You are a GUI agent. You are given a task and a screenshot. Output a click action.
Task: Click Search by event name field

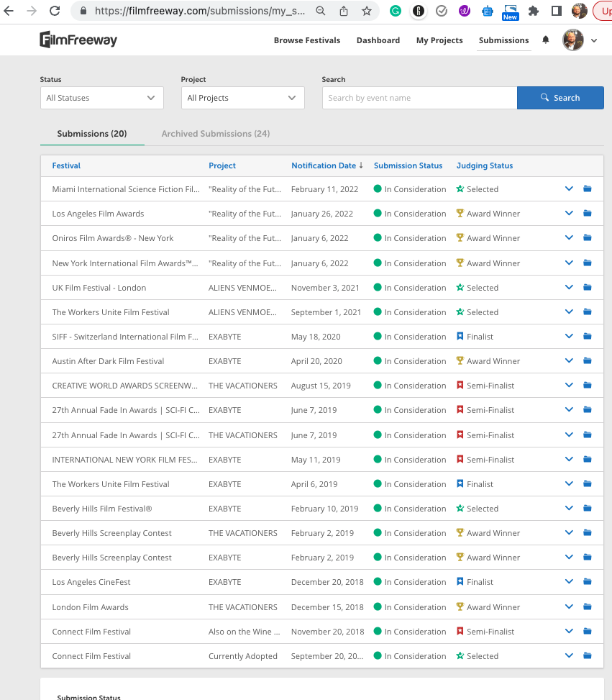point(419,98)
